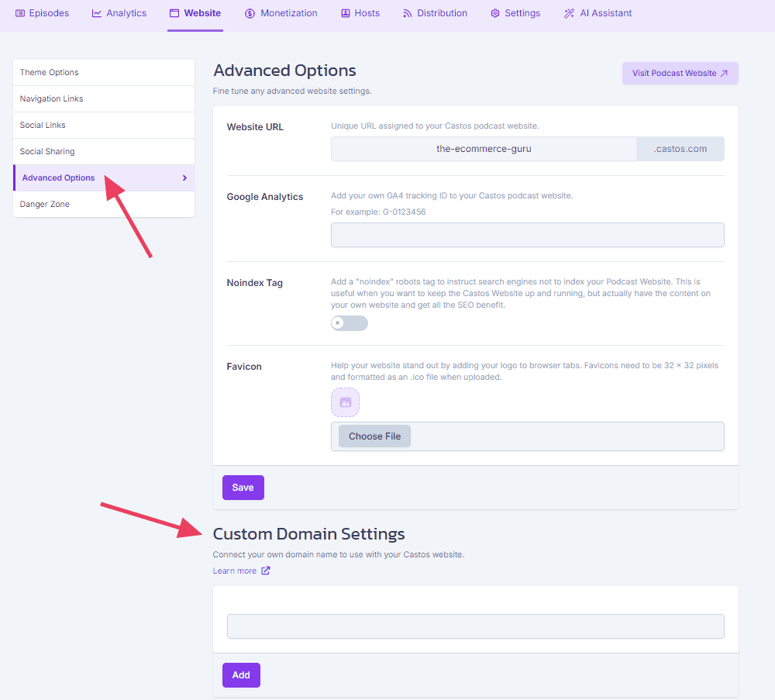Click Choose File for favicon
Screen dimensions: 775x700
(x=374, y=436)
